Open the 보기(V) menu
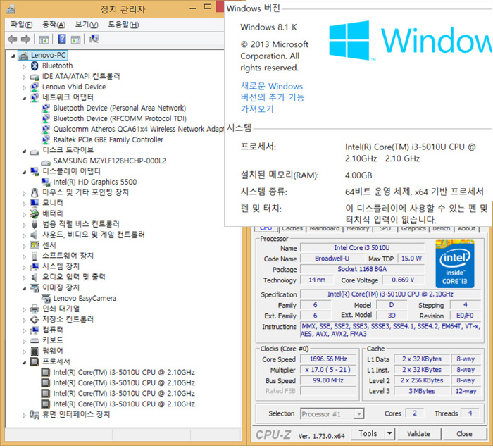This screenshot has width=493, height=448. click(x=87, y=25)
